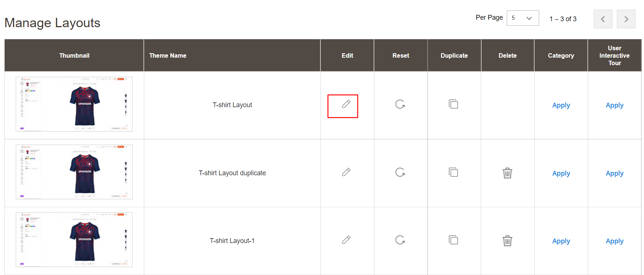Screen dimensions: 644x275
Task: Apply User Interactive Tour for "T-shirt Layout"
Action: [x=614, y=105]
